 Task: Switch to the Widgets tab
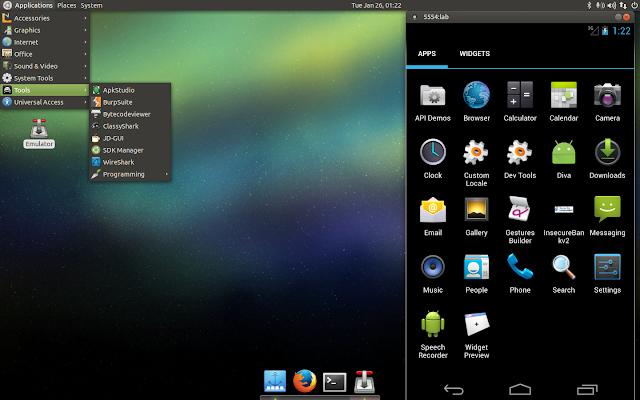tap(474, 53)
